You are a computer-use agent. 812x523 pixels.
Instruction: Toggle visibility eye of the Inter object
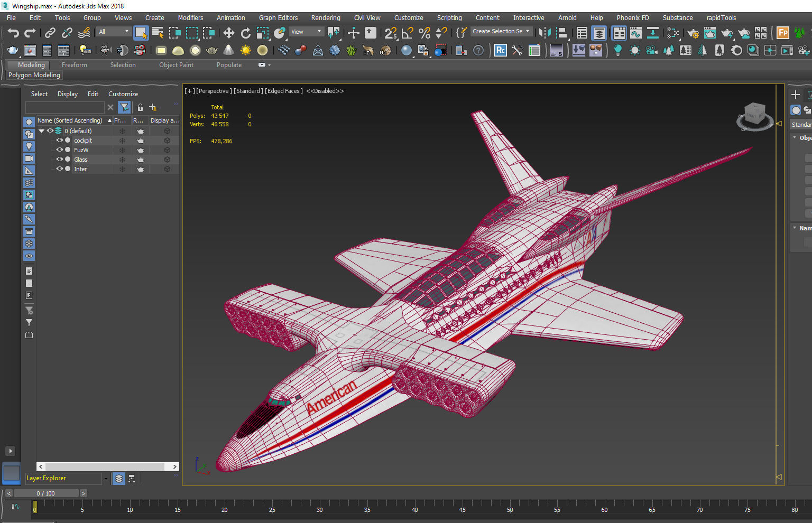pos(59,169)
